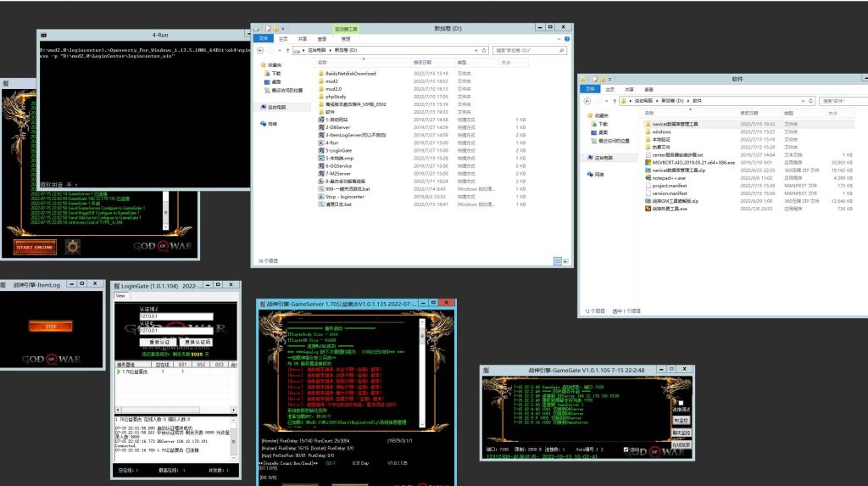Select the phpStudy folder icon
Screen dimensions: 868x486
320,97
